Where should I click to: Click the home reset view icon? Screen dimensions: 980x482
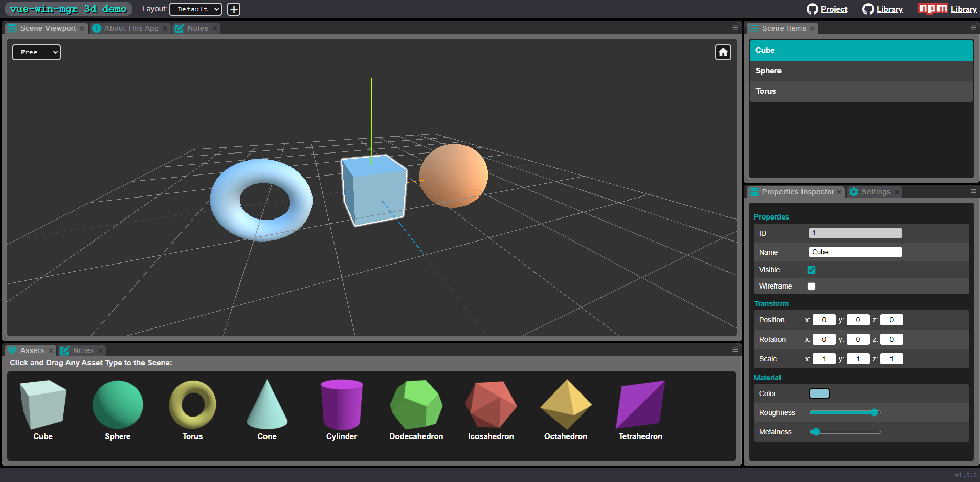pos(723,52)
